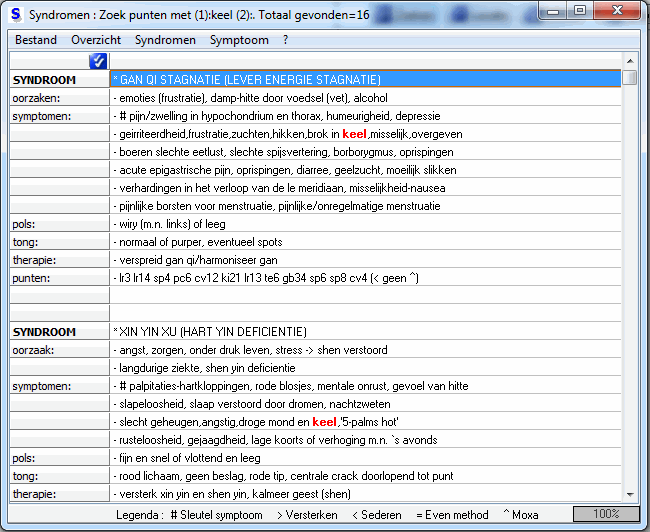Select the GAN QI STAGNATIE syndrome row
Image resolution: width=650 pixels, height=532 pixels.
point(365,79)
